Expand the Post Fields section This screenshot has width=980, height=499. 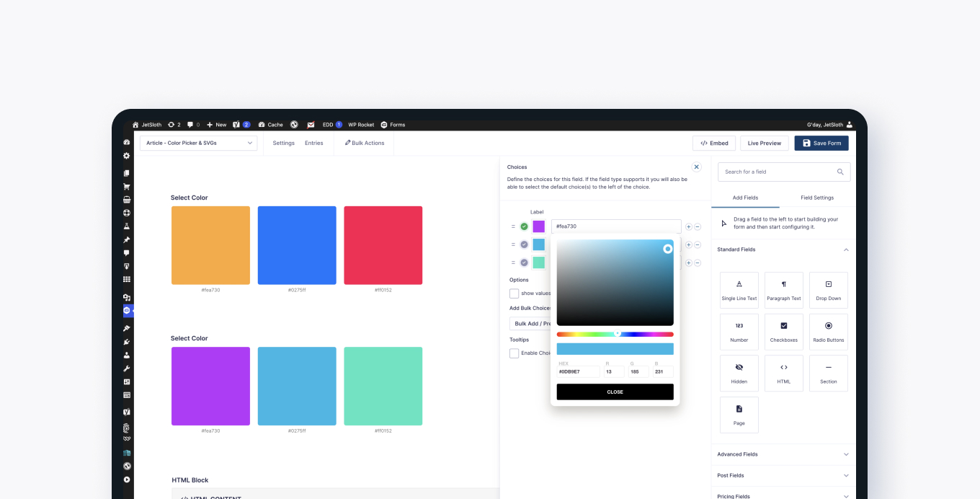click(x=783, y=475)
